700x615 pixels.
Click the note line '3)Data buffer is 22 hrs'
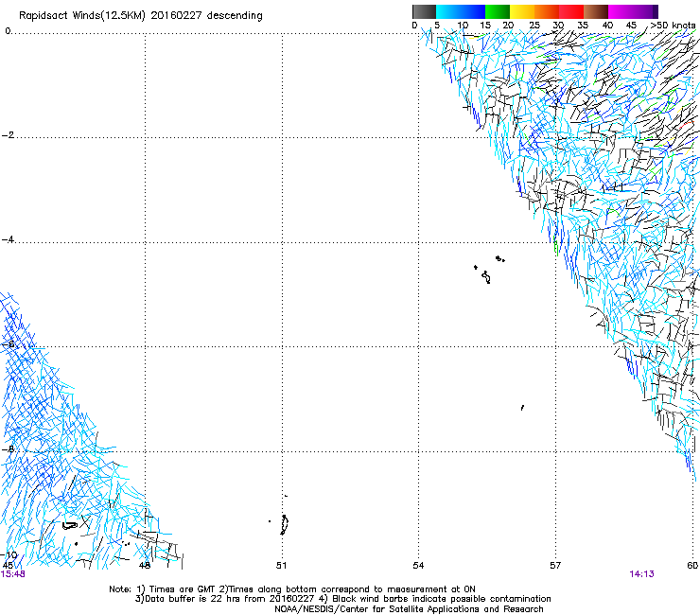click(342, 599)
